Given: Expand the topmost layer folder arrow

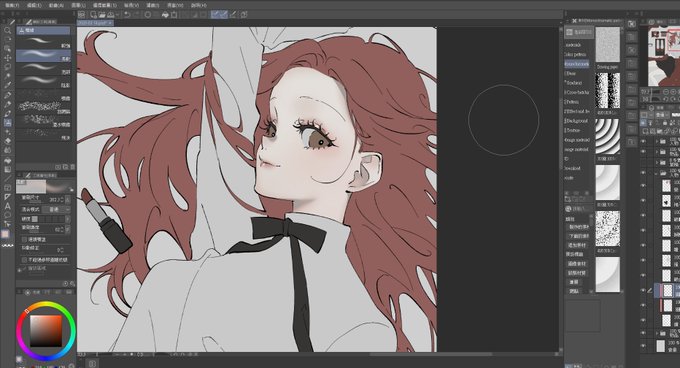Looking at the screenshot, I should click(x=657, y=141).
